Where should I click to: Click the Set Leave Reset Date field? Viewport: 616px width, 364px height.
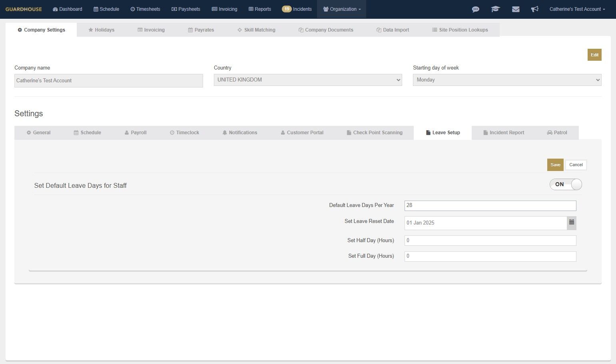pos(486,223)
